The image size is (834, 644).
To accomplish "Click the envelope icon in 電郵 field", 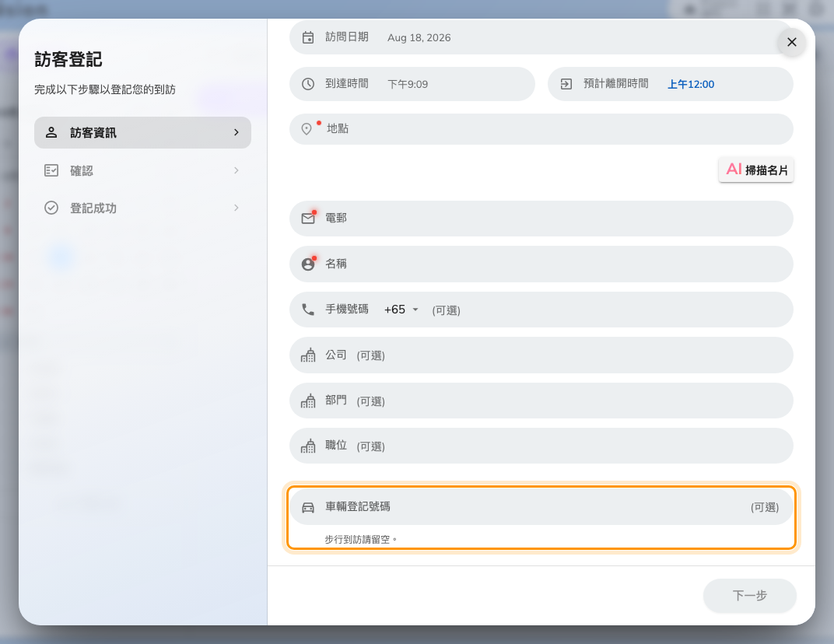I will click(x=308, y=219).
